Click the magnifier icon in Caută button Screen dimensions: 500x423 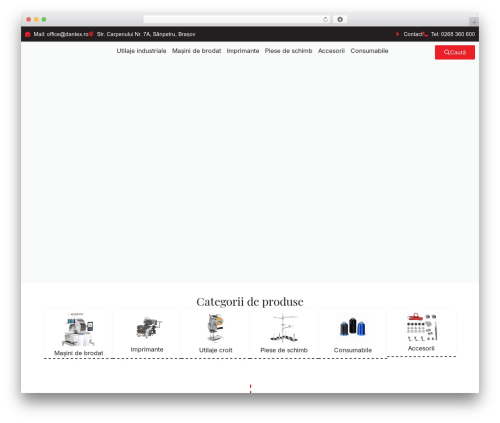(447, 52)
